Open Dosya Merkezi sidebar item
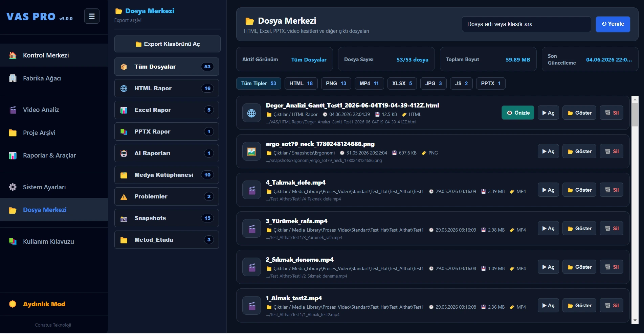644x334 pixels. (54, 210)
